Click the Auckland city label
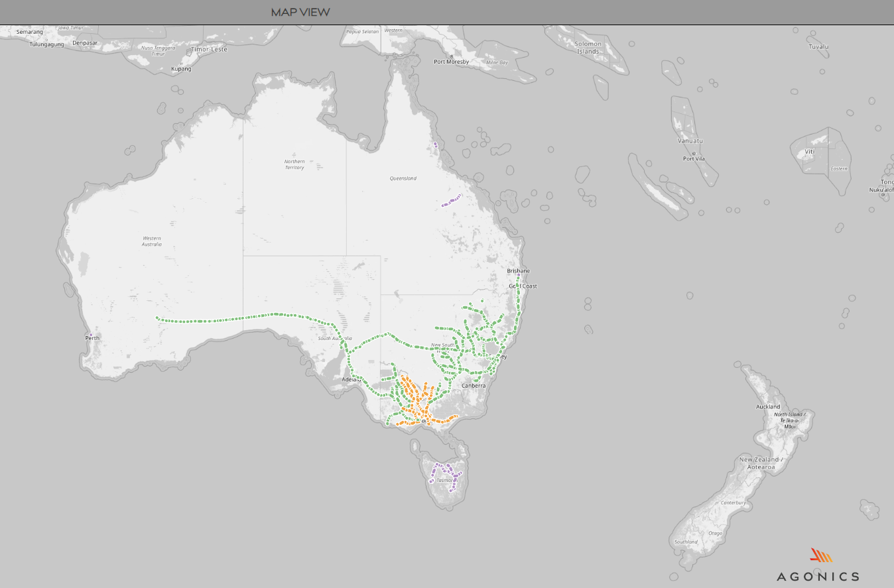 tap(768, 406)
